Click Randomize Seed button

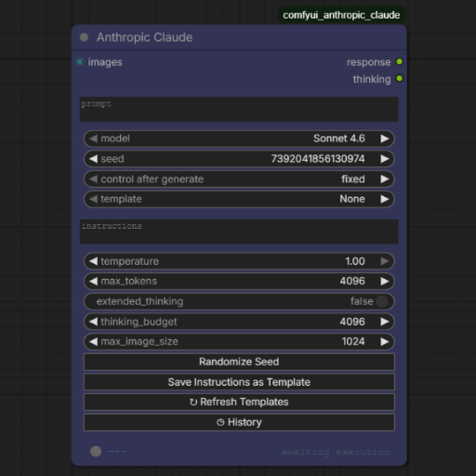pos(239,362)
